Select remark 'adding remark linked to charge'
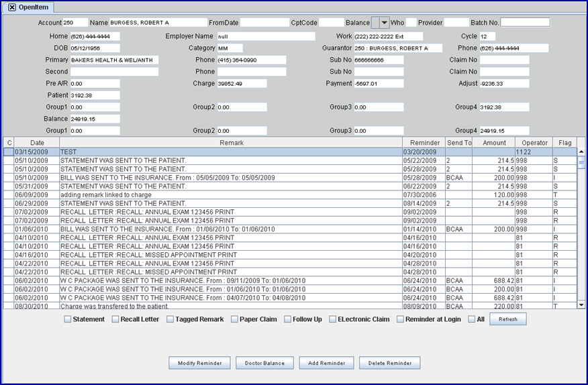The width and height of the screenshot is (588, 385). (290, 195)
